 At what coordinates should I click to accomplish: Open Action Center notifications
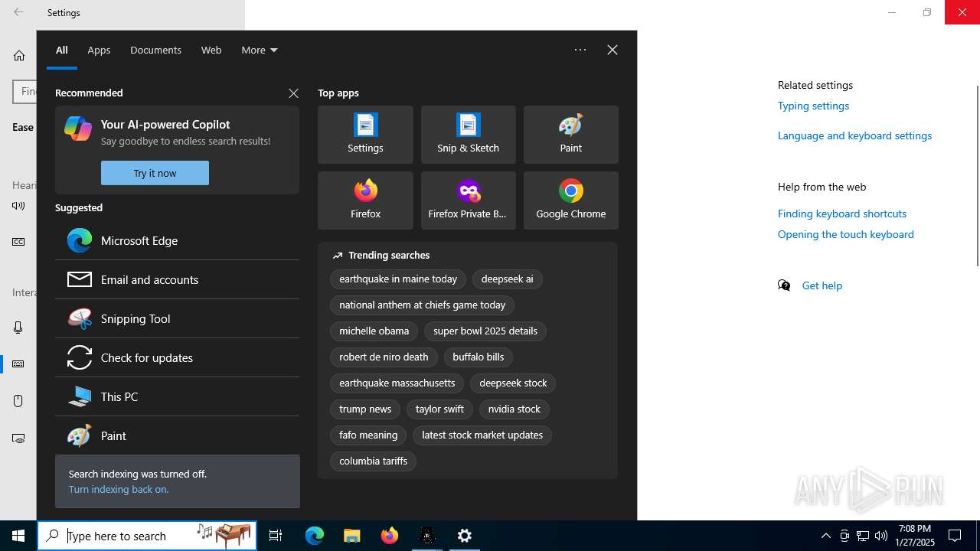pyautogui.click(x=955, y=536)
